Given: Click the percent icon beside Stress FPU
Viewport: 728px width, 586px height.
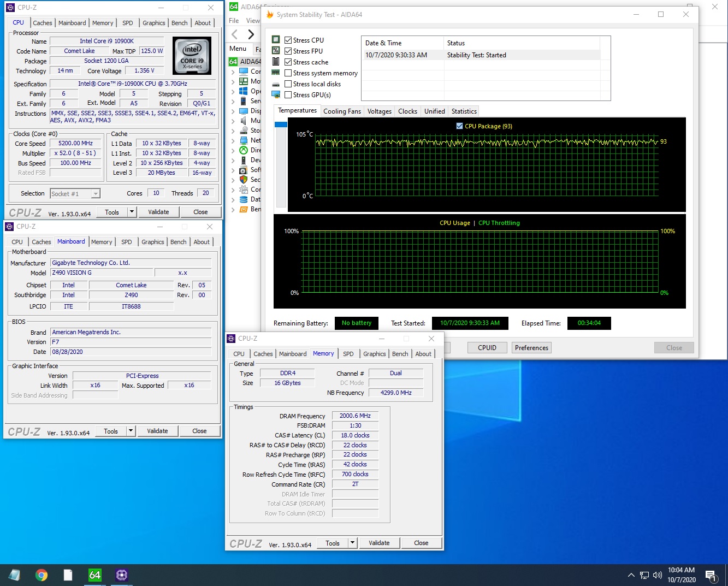Looking at the screenshot, I should point(276,51).
